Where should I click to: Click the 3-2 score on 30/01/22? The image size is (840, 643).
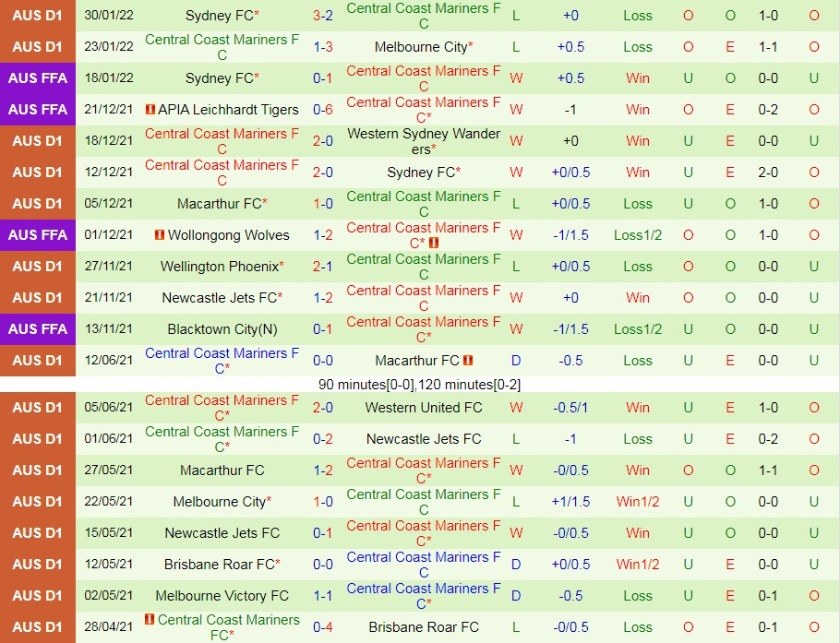pyautogui.click(x=323, y=16)
